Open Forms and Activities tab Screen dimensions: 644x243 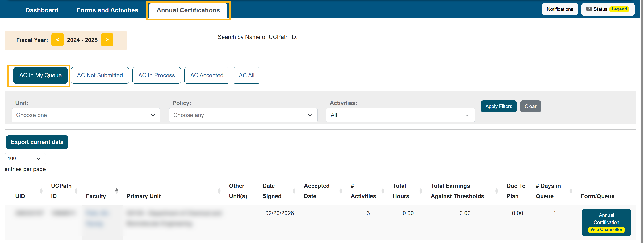tap(107, 10)
